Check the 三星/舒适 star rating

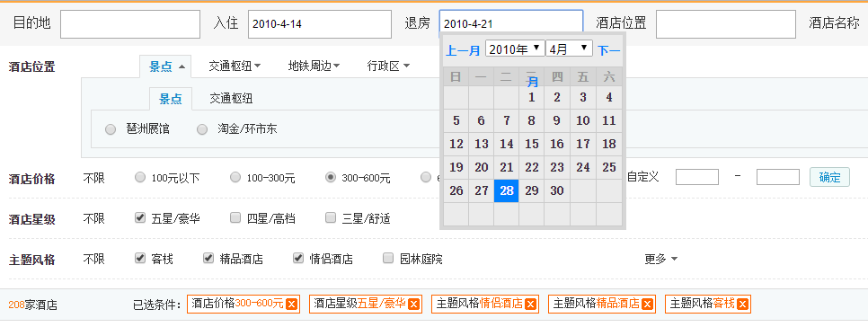pos(331,217)
